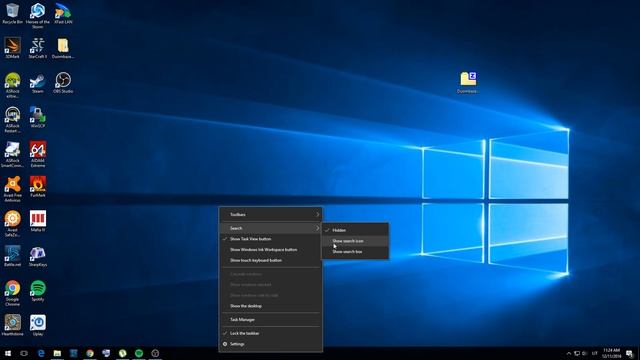Select the ASRock Restart to UEFI shortcut
640x360 pixels.
12,120
